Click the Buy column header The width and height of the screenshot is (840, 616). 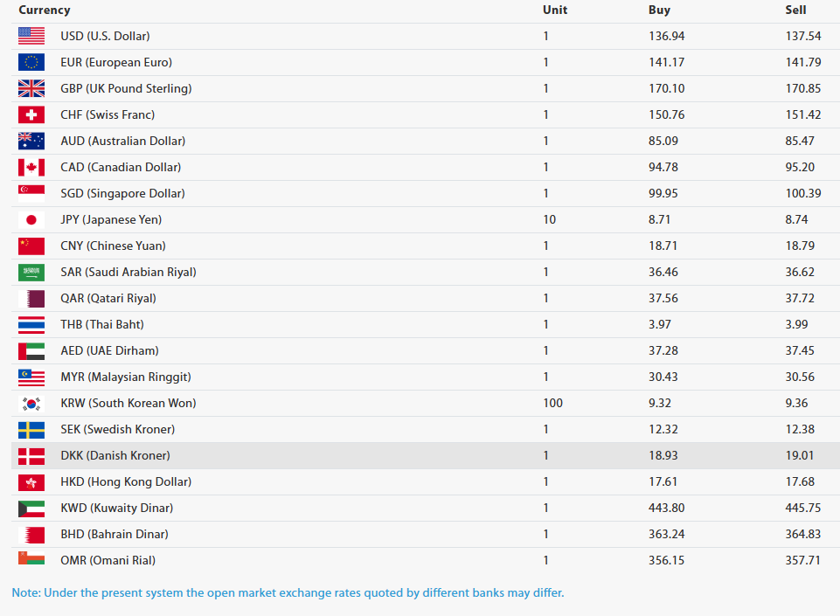pos(659,10)
